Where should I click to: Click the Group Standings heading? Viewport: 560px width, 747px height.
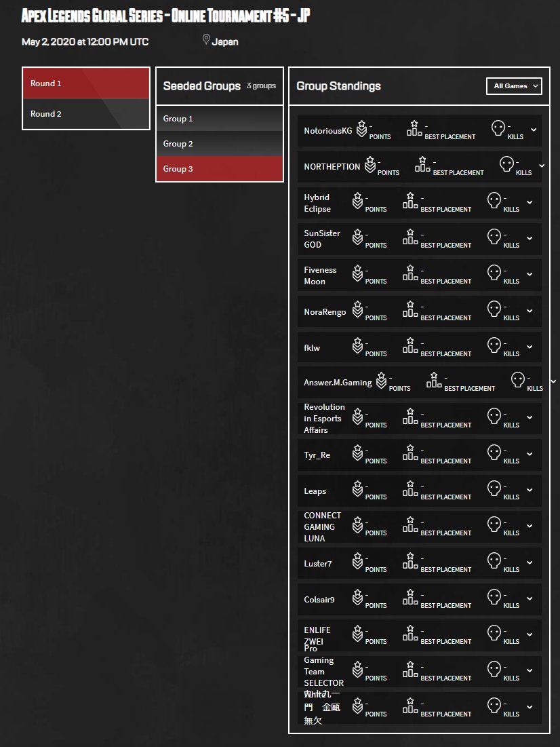[x=338, y=86]
